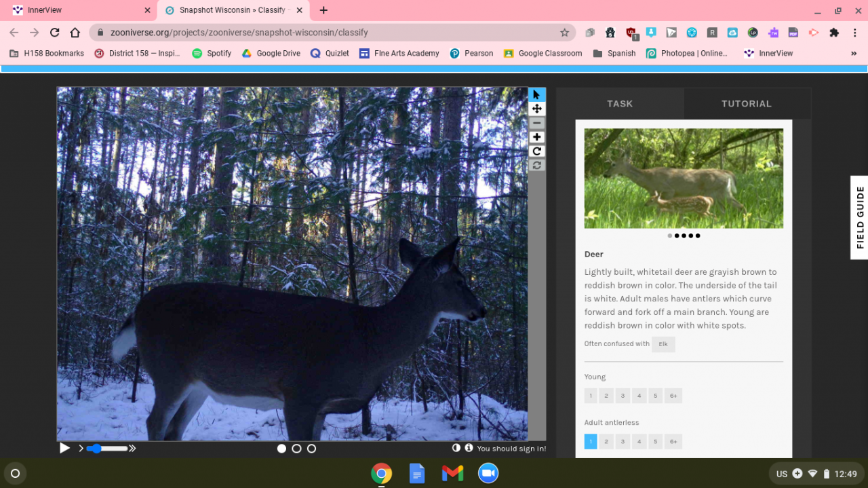868x488 pixels.
Task: Play the image sequence
Action: click(x=64, y=448)
